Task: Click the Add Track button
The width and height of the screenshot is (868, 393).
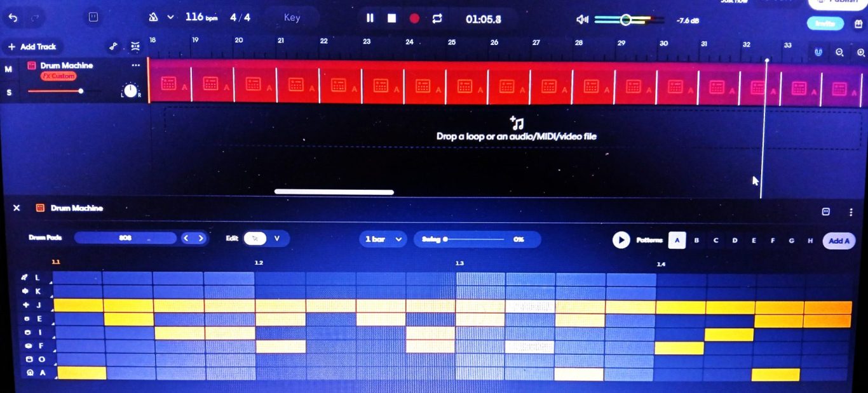Action: pos(32,46)
